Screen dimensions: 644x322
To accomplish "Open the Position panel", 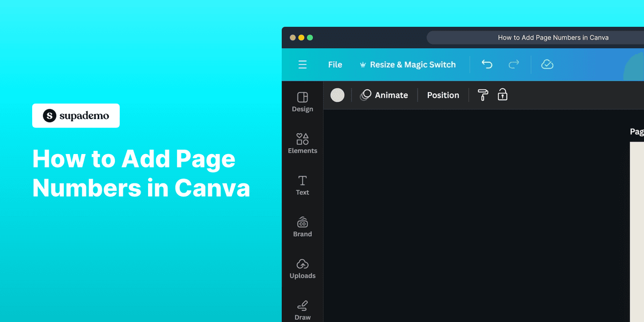I will click(x=443, y=94).
